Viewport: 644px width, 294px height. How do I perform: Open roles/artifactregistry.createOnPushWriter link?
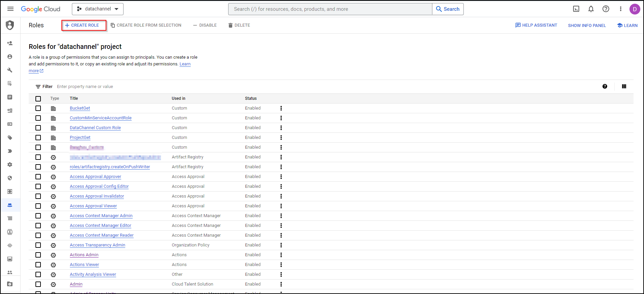pyautogui.click(x=110, y=167)
